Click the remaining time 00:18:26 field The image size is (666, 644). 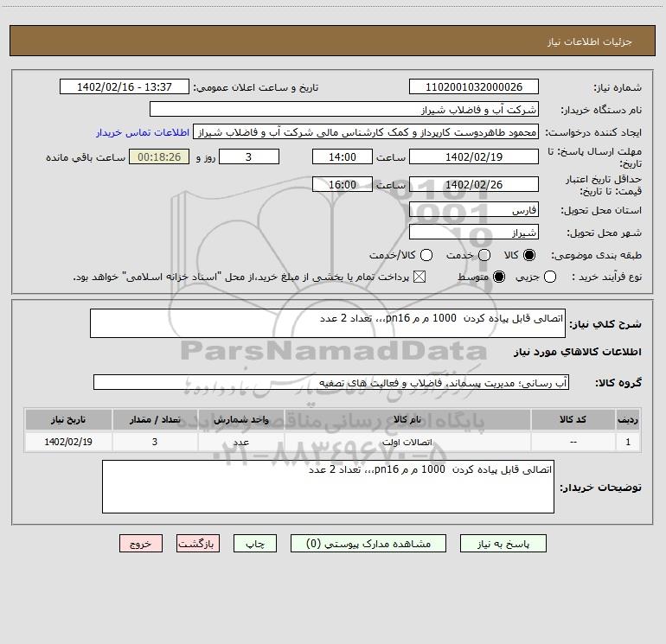(159, 156)
